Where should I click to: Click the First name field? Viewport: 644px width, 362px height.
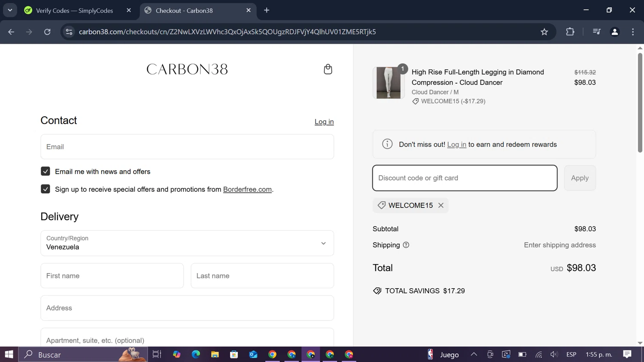click(112, 276)
